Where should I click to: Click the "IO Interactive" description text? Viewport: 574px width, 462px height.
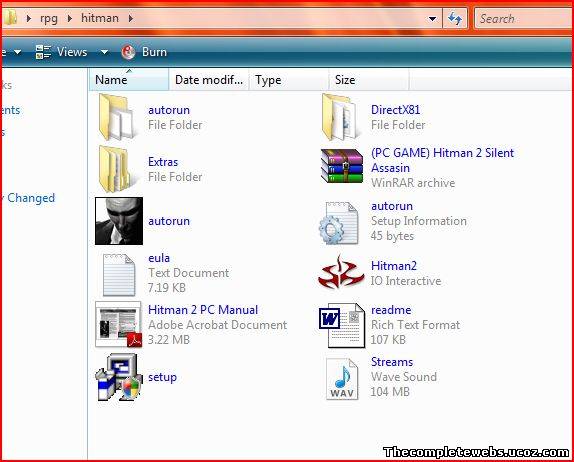(x=406, y=281)
